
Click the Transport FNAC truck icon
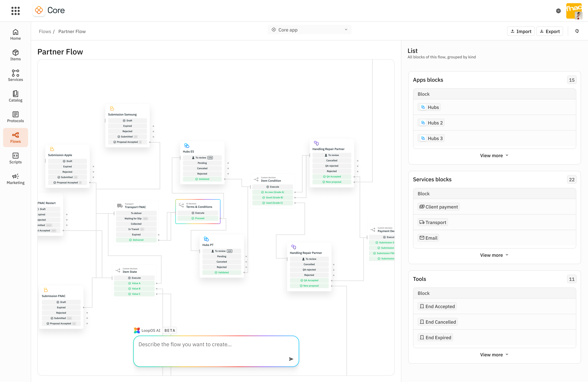120,206
